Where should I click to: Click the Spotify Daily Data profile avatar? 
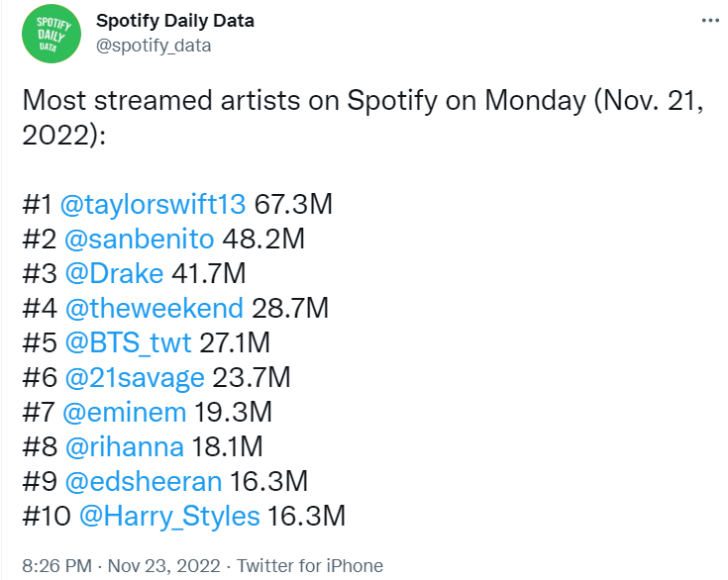pyautogui.click(x=50, y=35)
